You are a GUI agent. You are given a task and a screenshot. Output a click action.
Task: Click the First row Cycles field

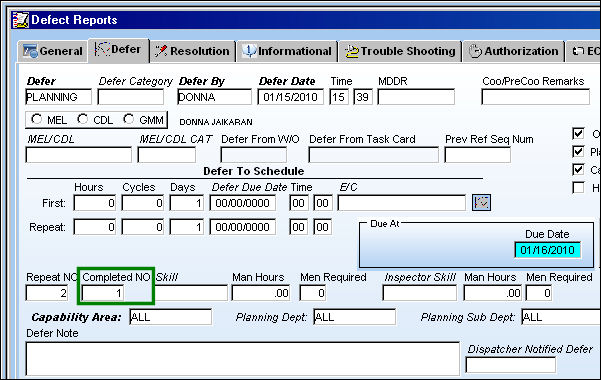pyautogui.click(x=143, y=203)
